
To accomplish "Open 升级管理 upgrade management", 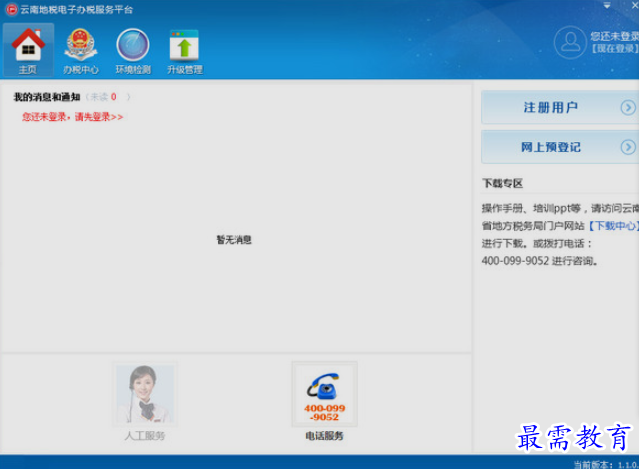I will click(x=184, y=46).
